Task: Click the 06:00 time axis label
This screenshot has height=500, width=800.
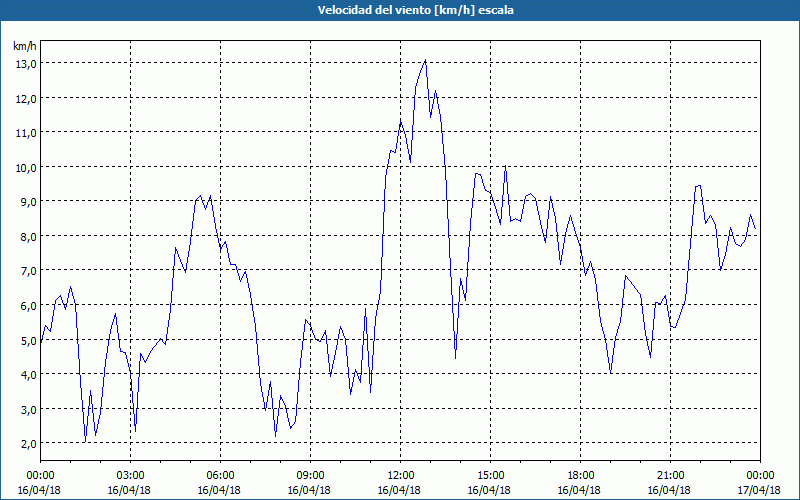Action: 220,476
